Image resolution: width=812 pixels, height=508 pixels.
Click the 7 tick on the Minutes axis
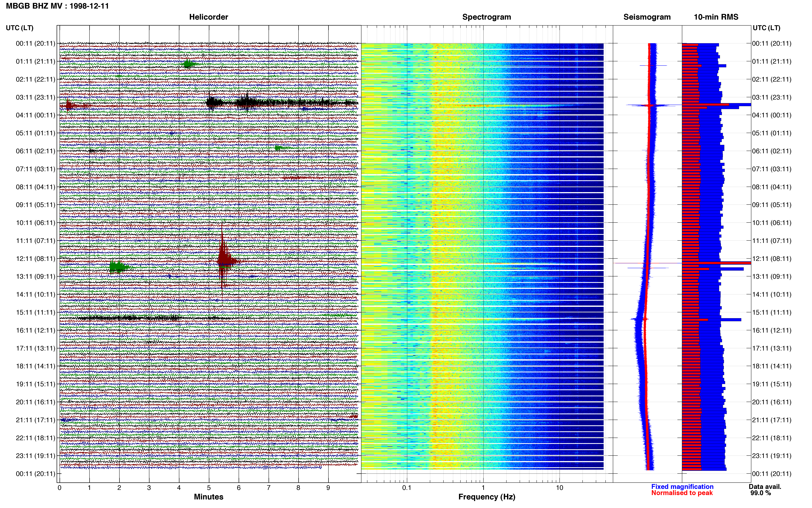(x=269, y=488)
